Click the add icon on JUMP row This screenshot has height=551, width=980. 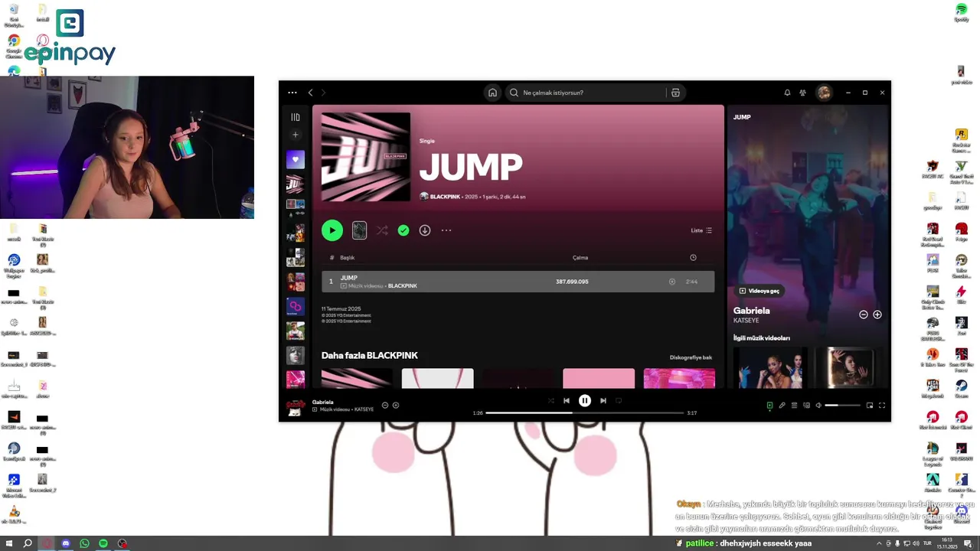672,282
